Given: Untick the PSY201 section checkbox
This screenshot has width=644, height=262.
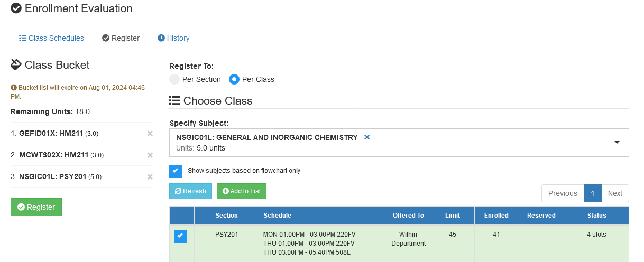Looking at the screenshot, I should [180, 236].
